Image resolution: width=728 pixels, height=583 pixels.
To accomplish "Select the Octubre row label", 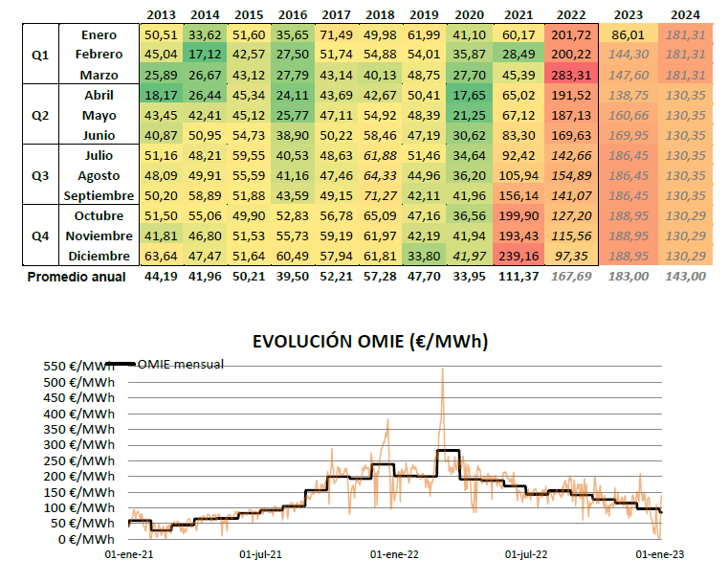I will [x=99, y=215].
